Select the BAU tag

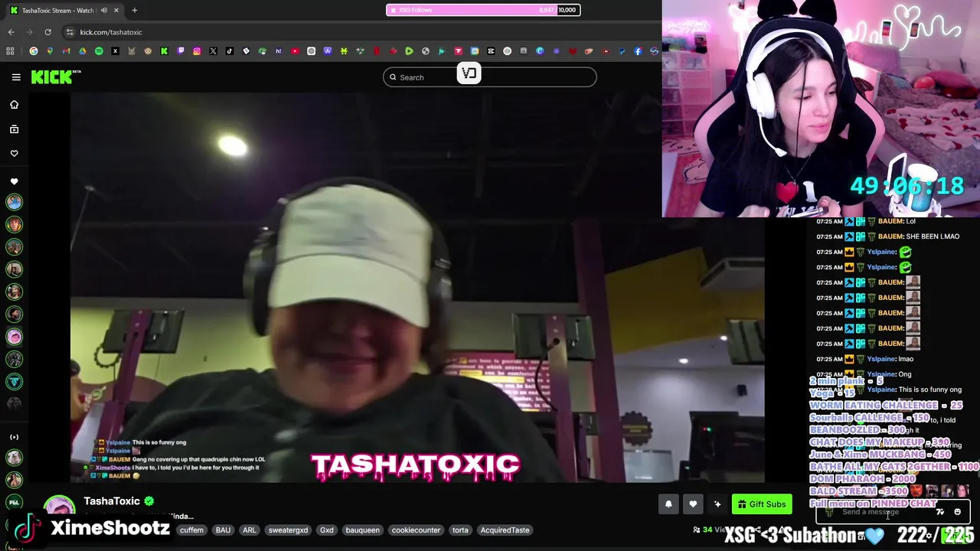(x=223, y=530)
